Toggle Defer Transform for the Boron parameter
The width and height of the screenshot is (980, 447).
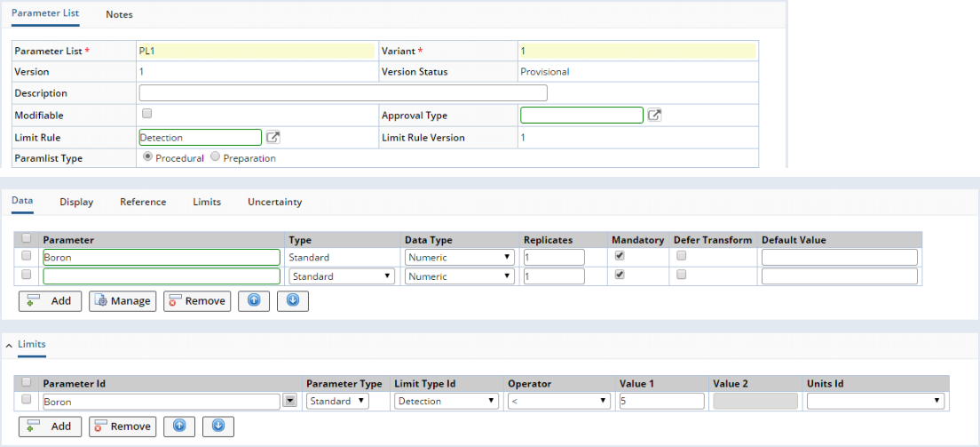click(x=681, y=255)
